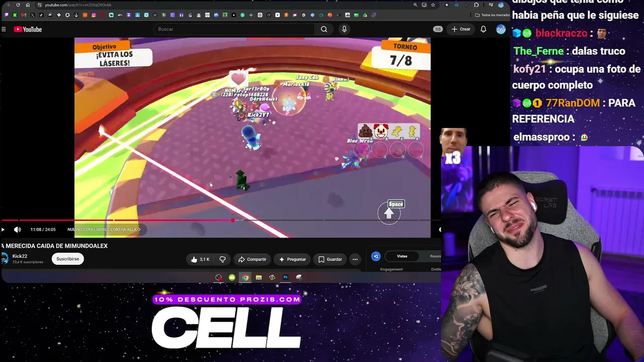Click the '23,4 K suscriptores' count

click(28, 262)
